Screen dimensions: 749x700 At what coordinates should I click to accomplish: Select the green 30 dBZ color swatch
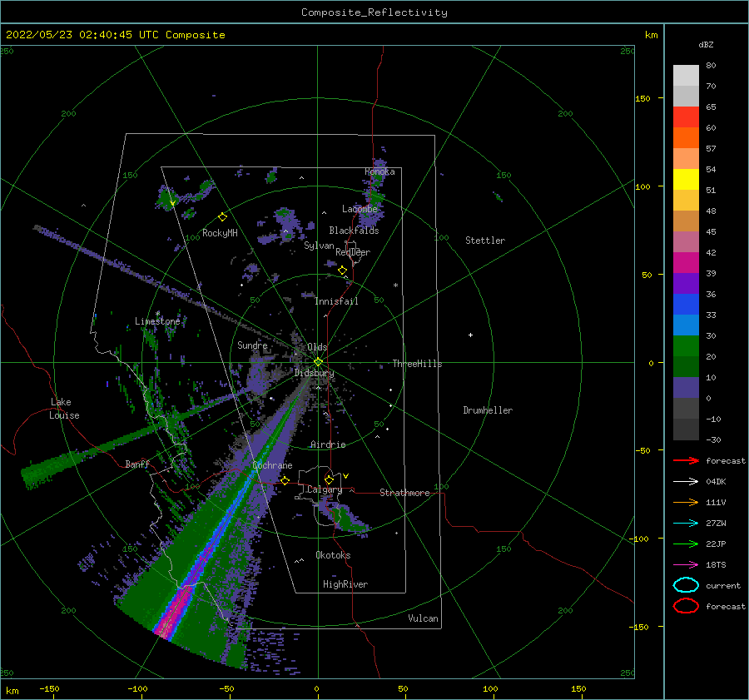pyautogui.click(x=686, y=346)
